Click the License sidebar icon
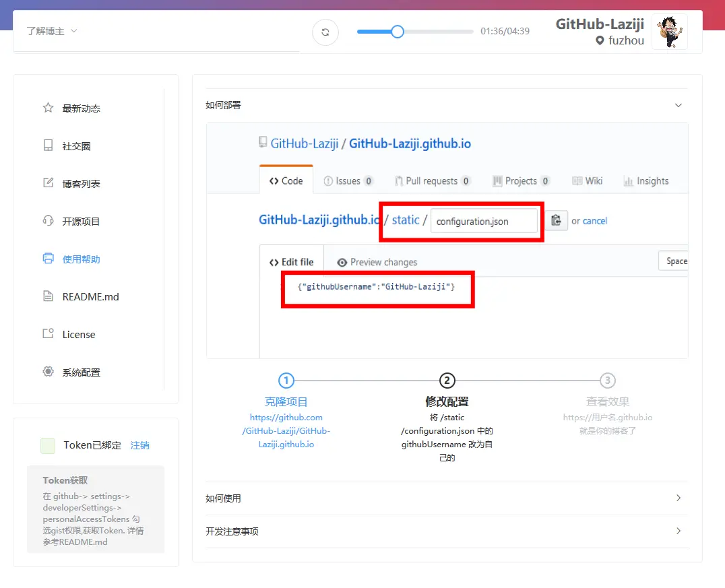This screenshot has height=588, width=725. pos(48,334)
